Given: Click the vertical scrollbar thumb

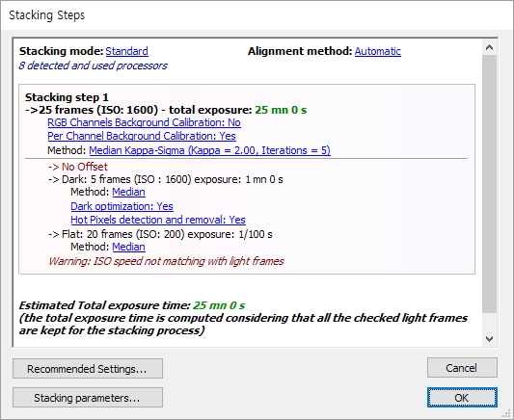Looking at the screenshot, I should 490,184.
